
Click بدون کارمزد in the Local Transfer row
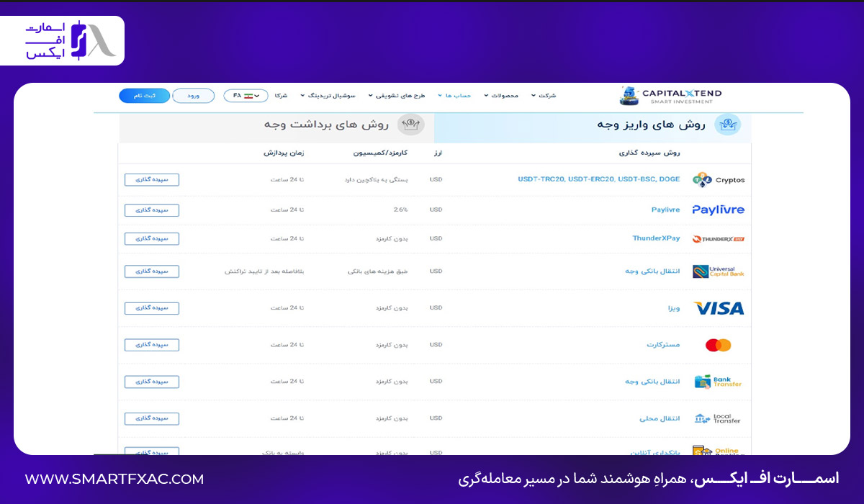[x=392, y=418]
